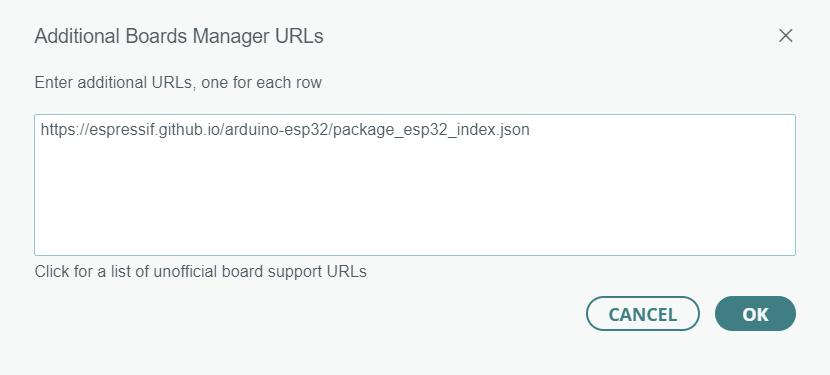
Task: Click the 'Enter additional URLs, one for each row' label
Action: (178, 83)
